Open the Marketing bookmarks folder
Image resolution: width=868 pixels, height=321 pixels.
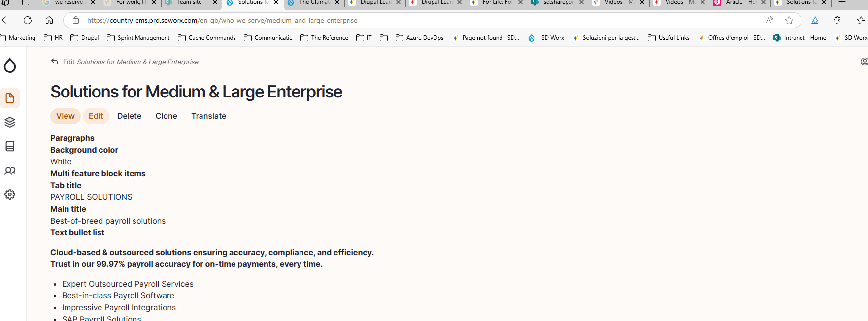[x=18, y=38]
